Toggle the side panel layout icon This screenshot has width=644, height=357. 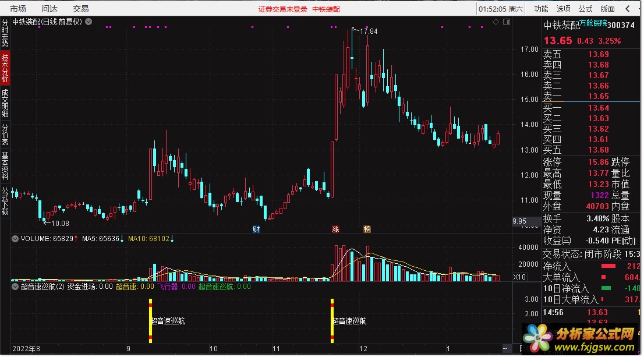click(507, 22)
